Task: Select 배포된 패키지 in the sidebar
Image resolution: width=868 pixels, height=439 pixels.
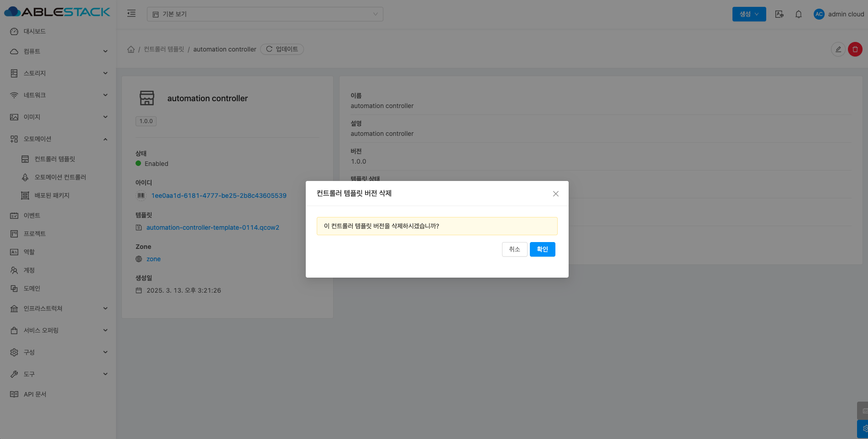Action: pos(58,196)
